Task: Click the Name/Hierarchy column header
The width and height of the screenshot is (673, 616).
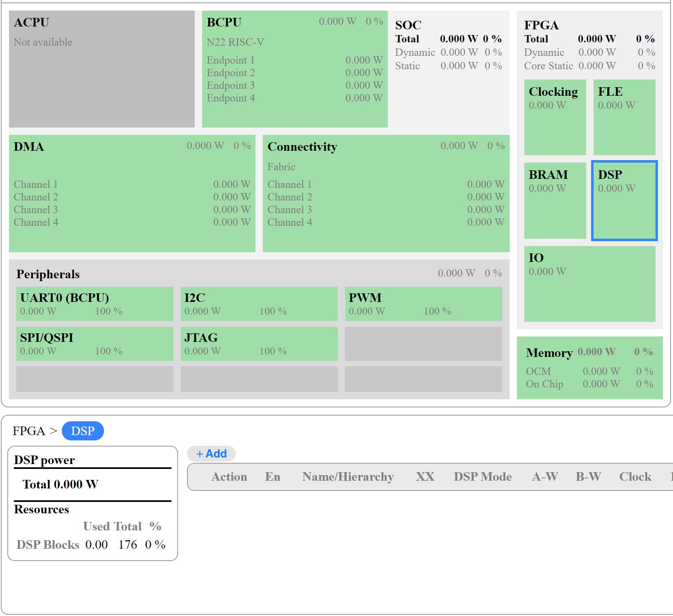Action: 348,477
